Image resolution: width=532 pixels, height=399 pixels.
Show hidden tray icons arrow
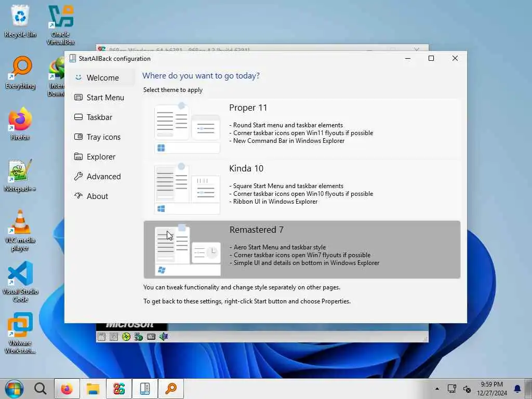[437, 389]
